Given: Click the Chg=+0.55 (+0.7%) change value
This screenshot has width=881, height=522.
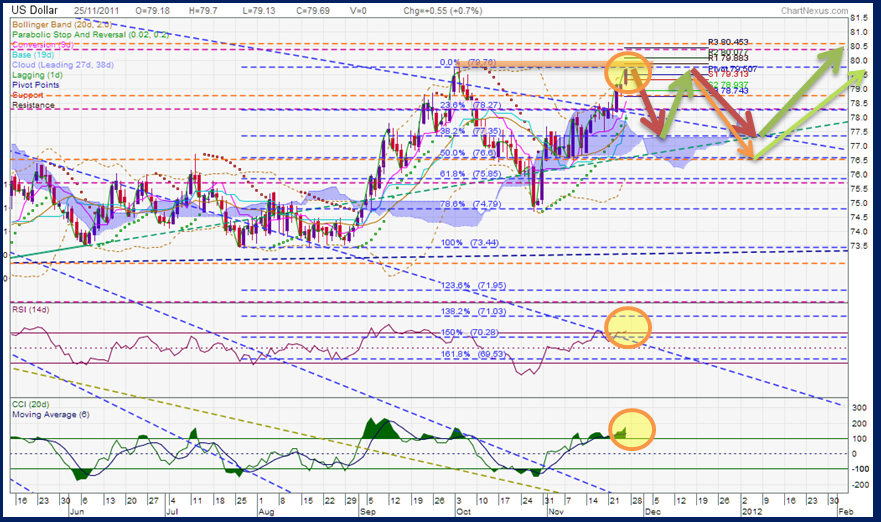Looking at the screenshot, I should (443, 11).
